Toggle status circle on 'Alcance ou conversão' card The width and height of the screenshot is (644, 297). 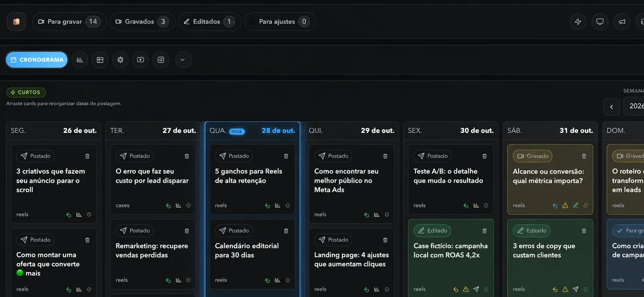coord(586,205)
